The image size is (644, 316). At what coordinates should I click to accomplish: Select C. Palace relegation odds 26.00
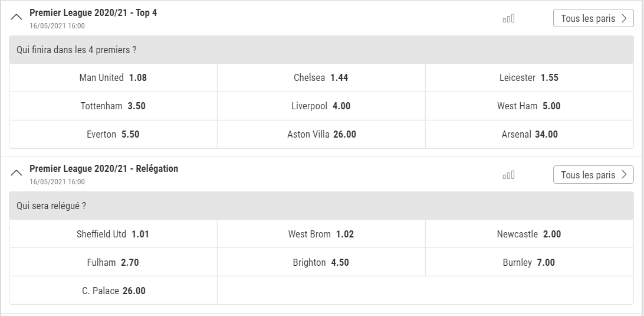tap(113, 291)
